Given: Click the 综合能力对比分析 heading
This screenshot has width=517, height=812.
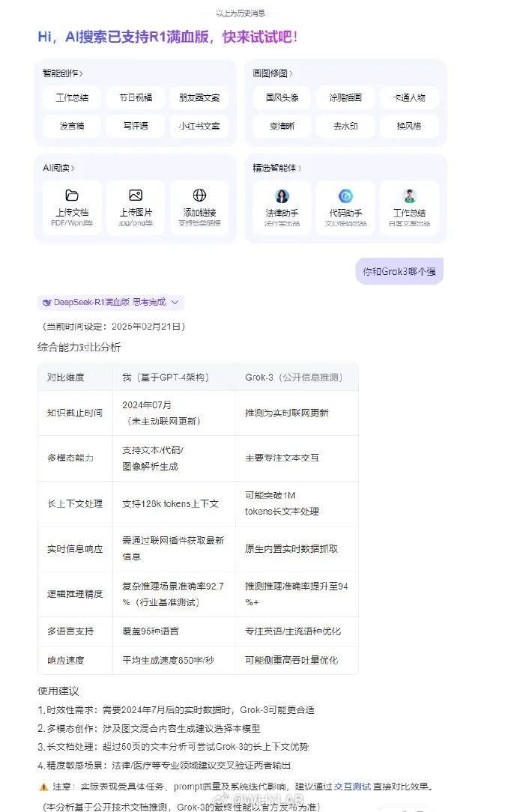Looking at the screenshot, I should click(79, 348).
